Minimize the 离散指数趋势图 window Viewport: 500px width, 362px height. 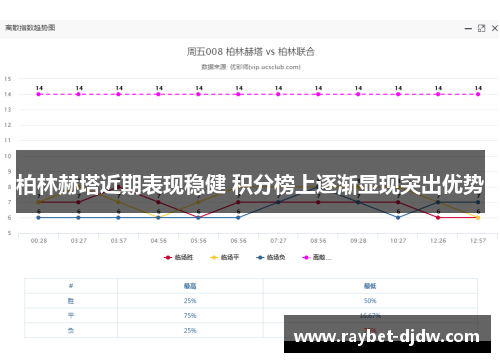coord(468,29)
